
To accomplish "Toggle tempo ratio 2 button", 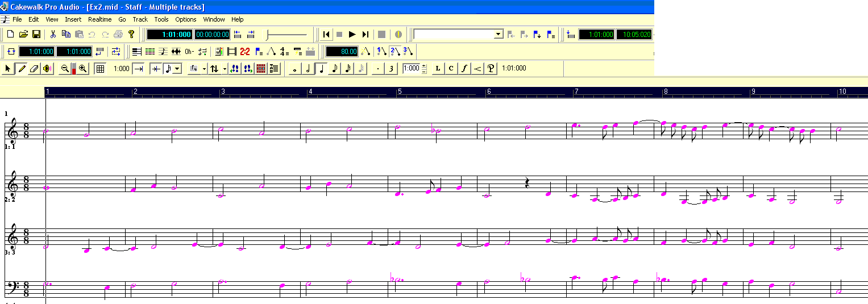I will tap(395, 51).
